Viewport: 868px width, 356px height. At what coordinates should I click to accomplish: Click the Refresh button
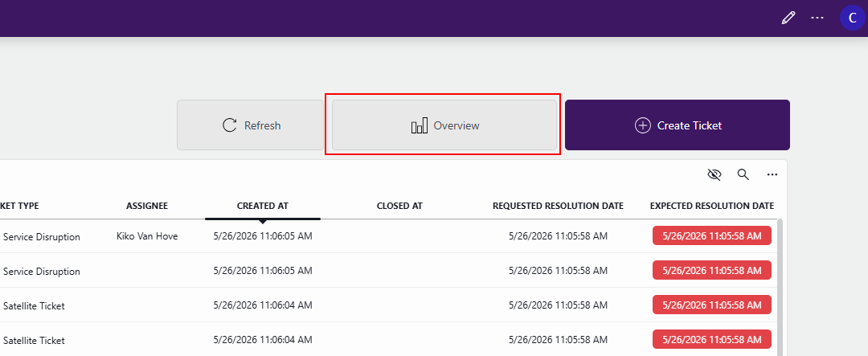[x=250, y=125]
